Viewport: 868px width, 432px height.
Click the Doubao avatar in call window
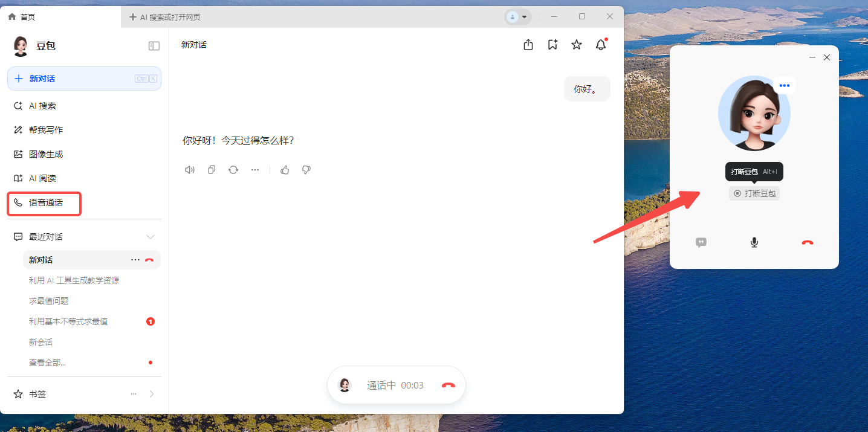(754, 113)
